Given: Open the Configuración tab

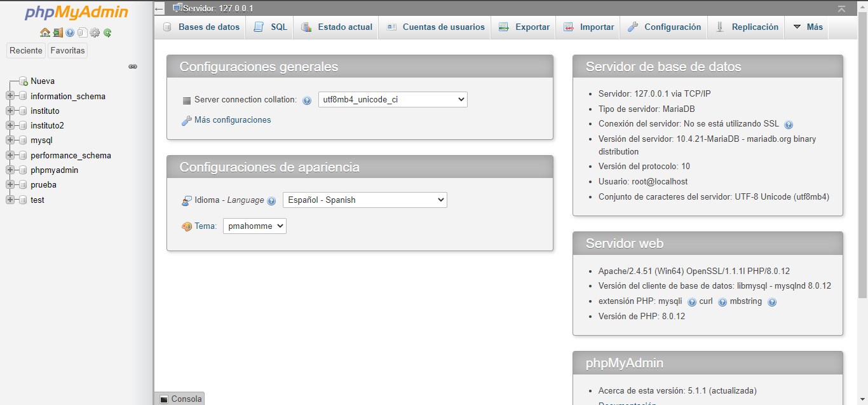Looking at the screenshot, I should [x=664, y=27].
